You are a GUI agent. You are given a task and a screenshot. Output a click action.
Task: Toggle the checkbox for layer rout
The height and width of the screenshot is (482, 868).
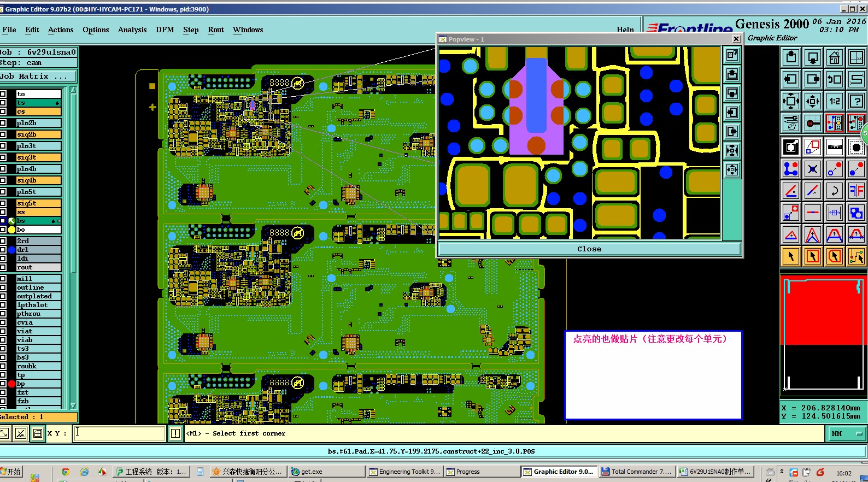point(3,267)
